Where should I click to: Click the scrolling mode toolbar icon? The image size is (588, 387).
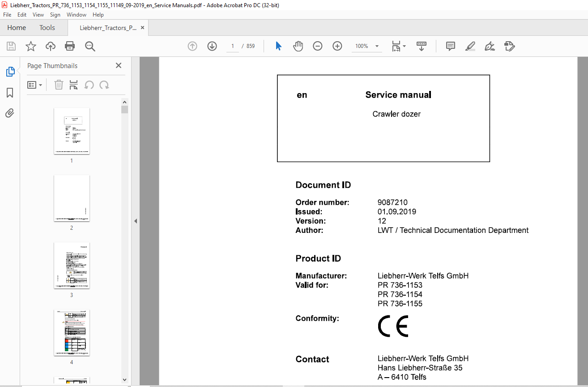pos(421,46)
